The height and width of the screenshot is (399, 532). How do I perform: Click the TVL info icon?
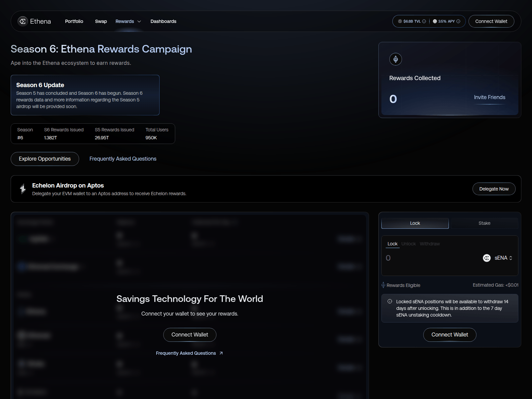click(424, 21)
